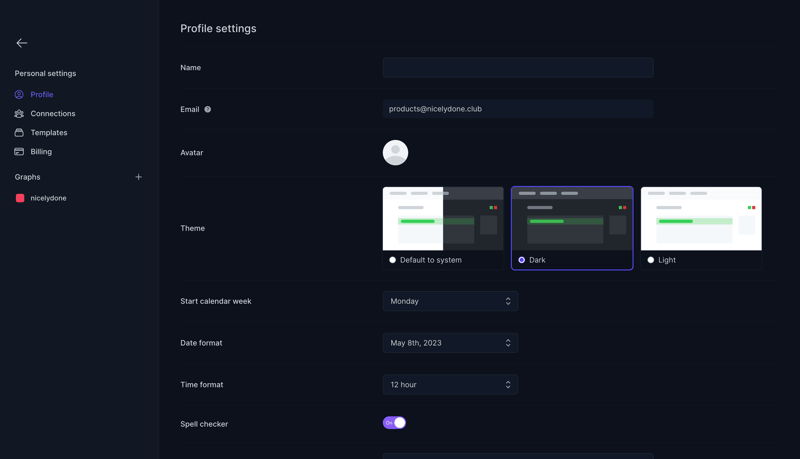The height and width of the screenshot is (459, 800).
Task: Toggle the Spell checker switch off
Action: (394, 423)
